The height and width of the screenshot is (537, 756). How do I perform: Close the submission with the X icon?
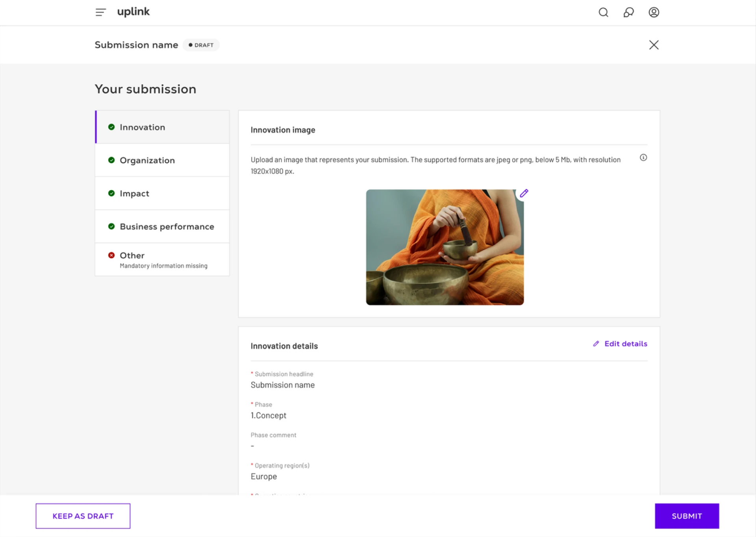[x=654, y=45]
